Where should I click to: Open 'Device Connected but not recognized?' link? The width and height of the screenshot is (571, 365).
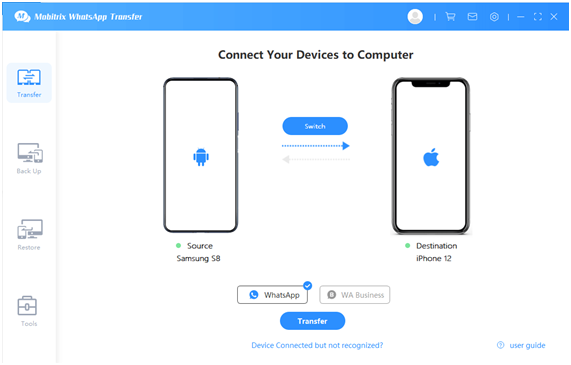(x=317, y=345)
